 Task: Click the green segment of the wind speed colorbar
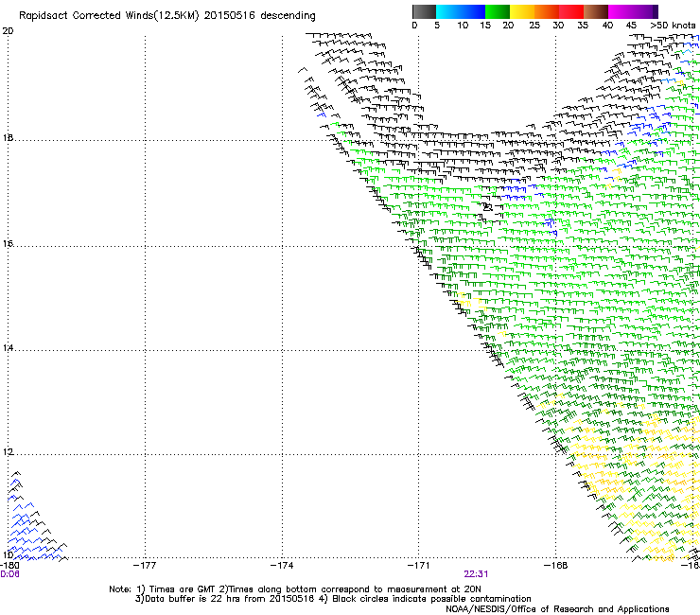coord(498,11)
